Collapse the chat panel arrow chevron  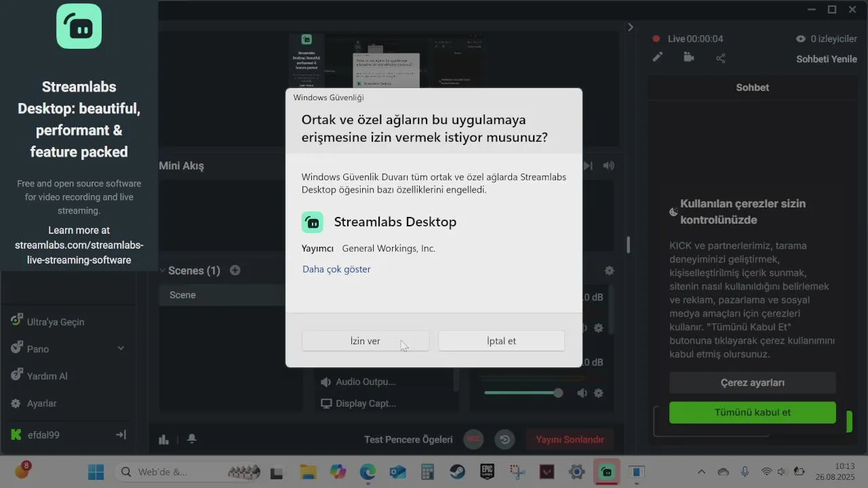tap(631, 27)
